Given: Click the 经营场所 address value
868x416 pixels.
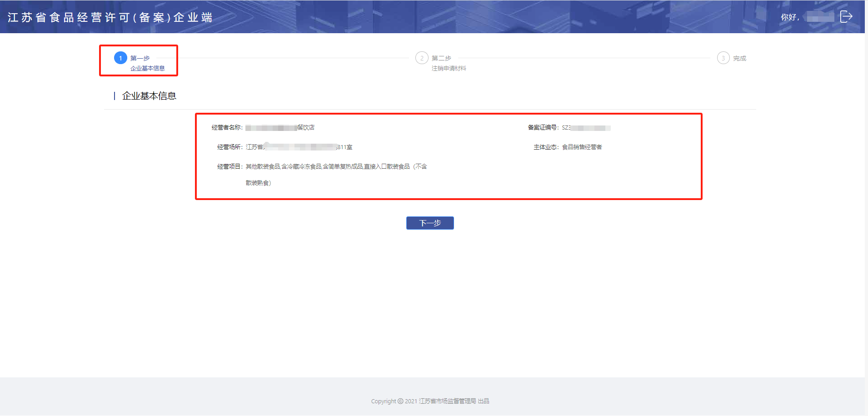Looking at the screenshot, I should [x=299, y=147].
